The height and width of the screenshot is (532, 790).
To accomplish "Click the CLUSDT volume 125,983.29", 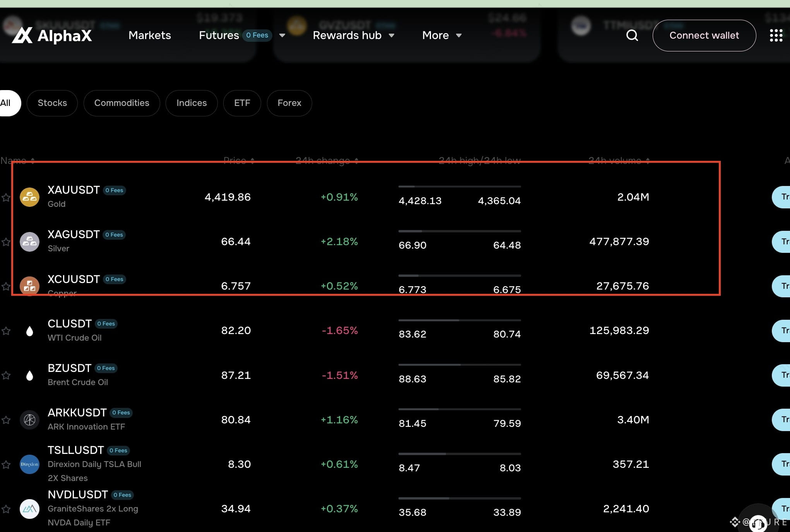I will pos(619,331).
